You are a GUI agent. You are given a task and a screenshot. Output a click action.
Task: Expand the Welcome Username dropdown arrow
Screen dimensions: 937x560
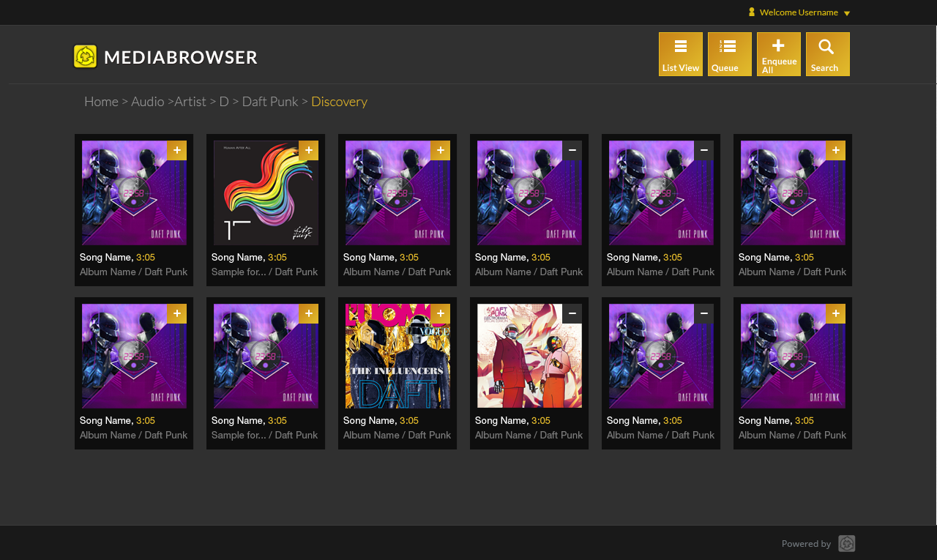847,13
